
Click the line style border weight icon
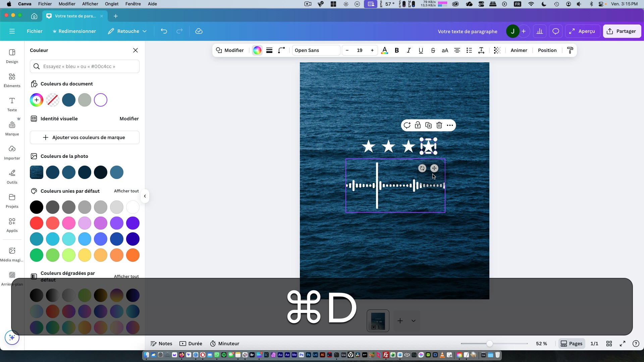pos(269,50)
